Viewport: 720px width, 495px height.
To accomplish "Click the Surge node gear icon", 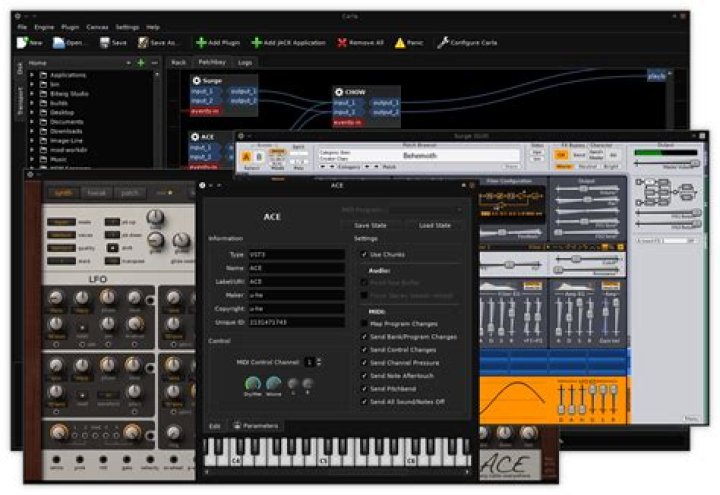I will click(197, 81).
